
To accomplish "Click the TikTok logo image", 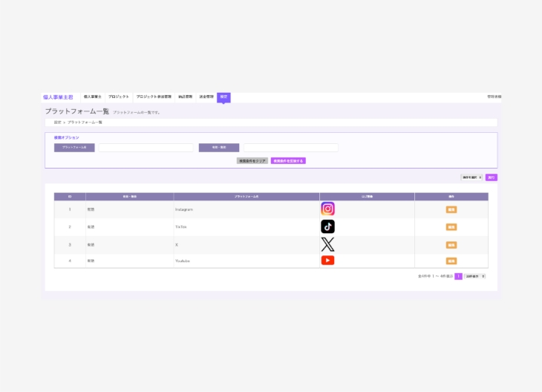I will [327, 226].
